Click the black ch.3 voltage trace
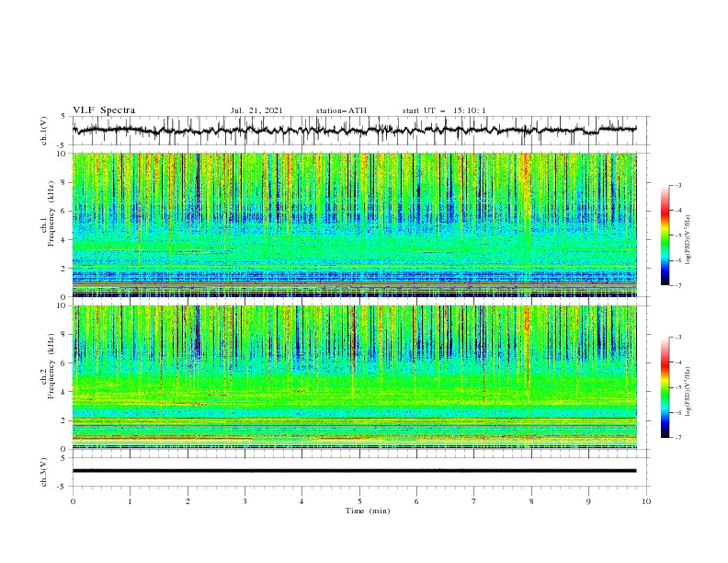 354,471
